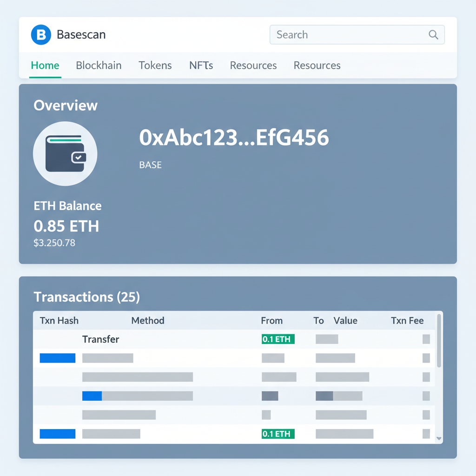Click the Basescan logo icon
This screenshot has width=476, height=476.
(40, 34)
